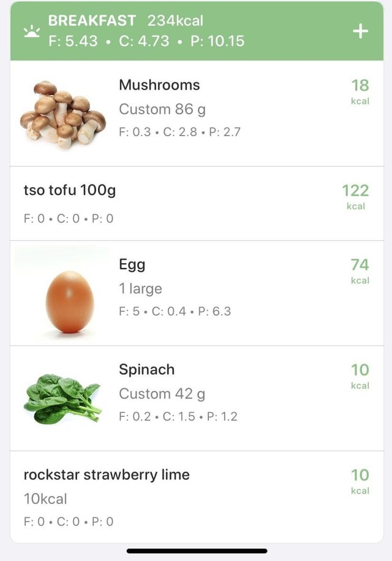
Task: Open the Spinach food photo
Action: [62, 398]
